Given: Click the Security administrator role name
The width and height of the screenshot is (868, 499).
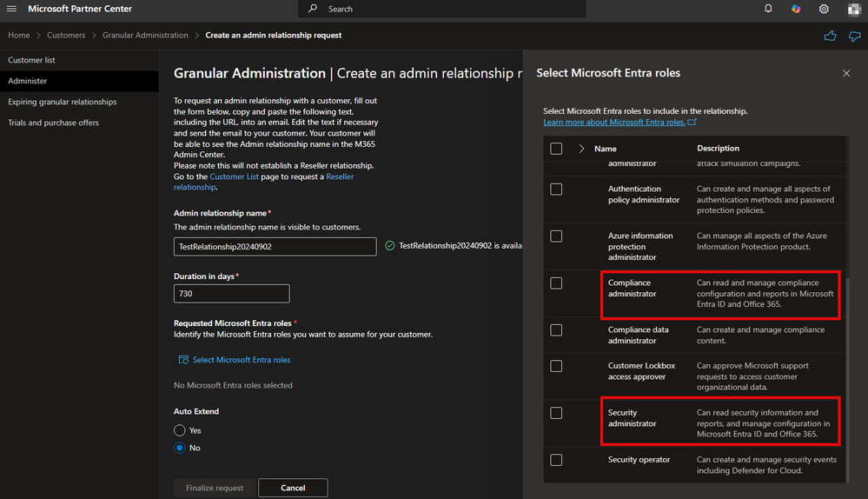Looking at the screenshot, I should point(632,418).
